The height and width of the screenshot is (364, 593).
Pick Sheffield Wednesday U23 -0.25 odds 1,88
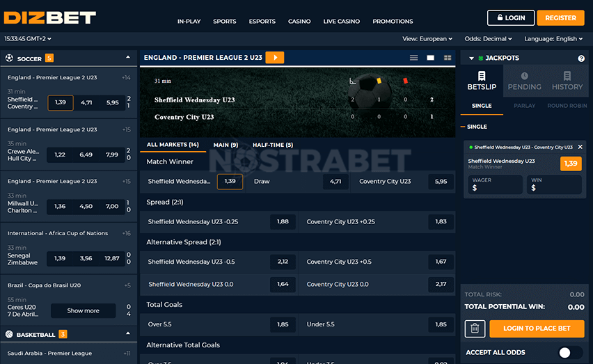click(283, 221)
